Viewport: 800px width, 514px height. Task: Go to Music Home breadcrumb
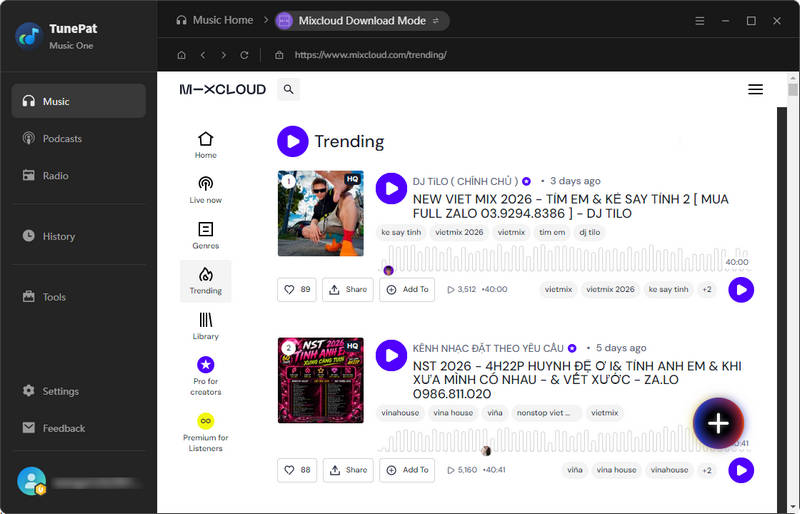tap(215, 20)
